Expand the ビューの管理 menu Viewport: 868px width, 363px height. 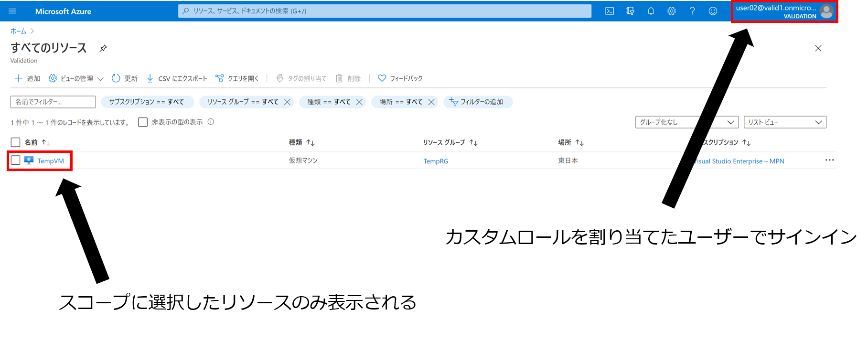point(76,78)
